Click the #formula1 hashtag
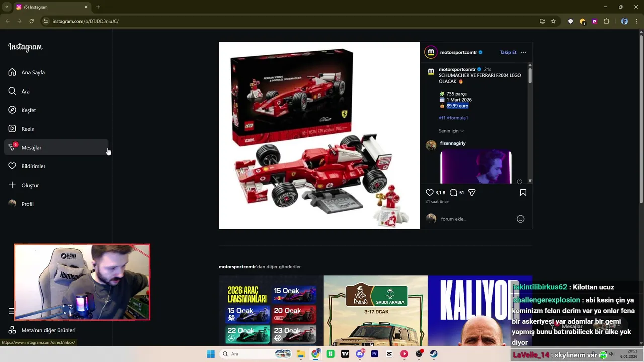This screenshot has width=644, height=362. coord(457,118)
